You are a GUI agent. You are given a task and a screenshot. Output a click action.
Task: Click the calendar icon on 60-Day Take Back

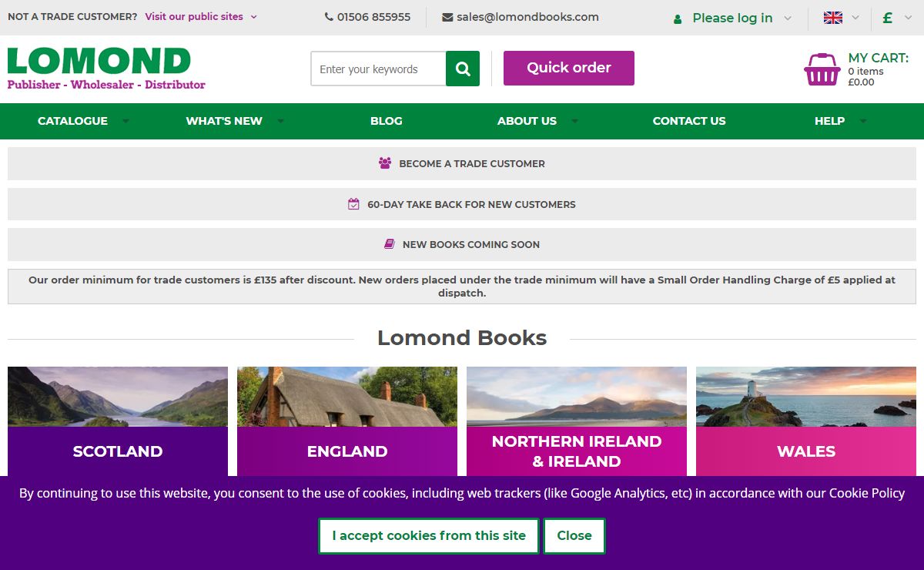tap(353, 204)
